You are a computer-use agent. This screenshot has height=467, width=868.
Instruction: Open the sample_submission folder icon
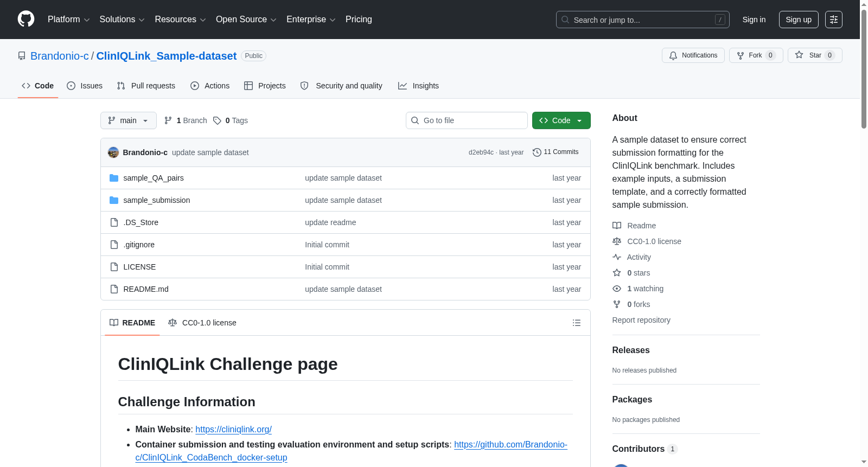(114, 200)
